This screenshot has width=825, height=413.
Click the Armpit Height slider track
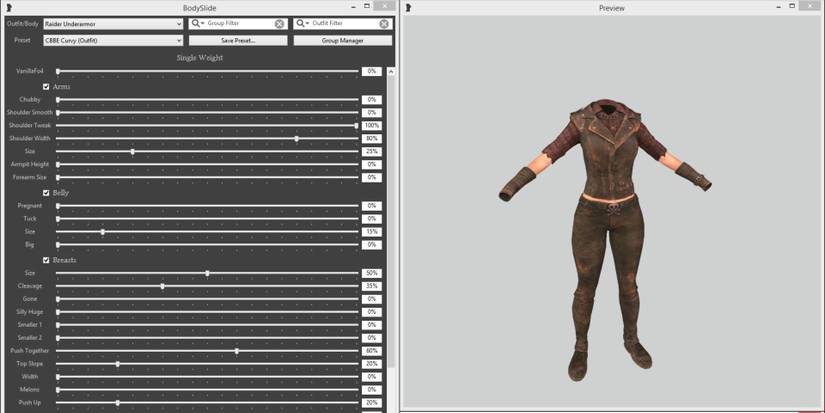coord(207,165)
